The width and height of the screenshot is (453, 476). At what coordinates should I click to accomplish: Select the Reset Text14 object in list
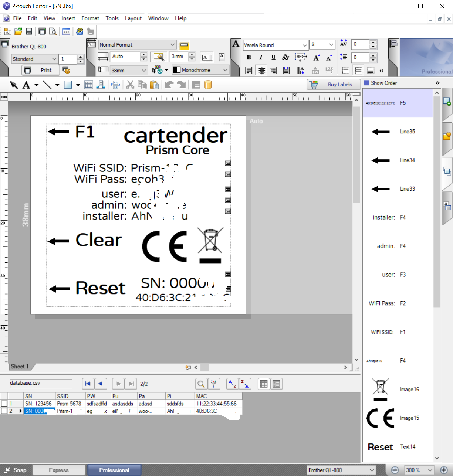click(398, 447)
